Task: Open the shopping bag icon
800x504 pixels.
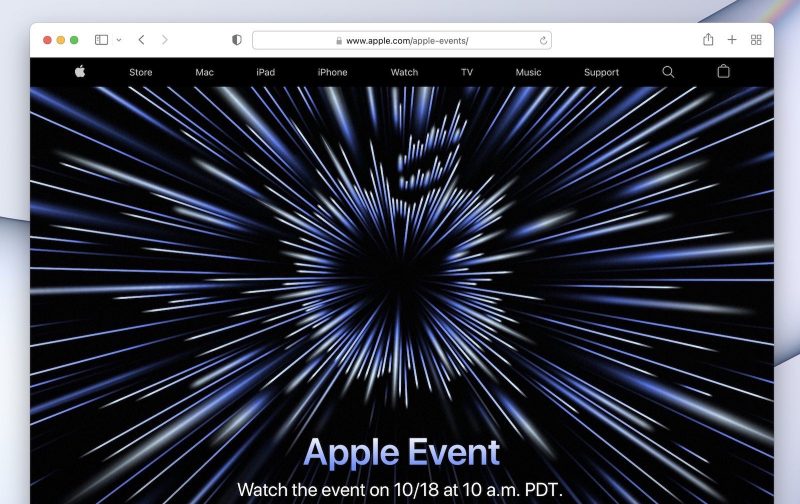Action: click(x=723, y=71)
